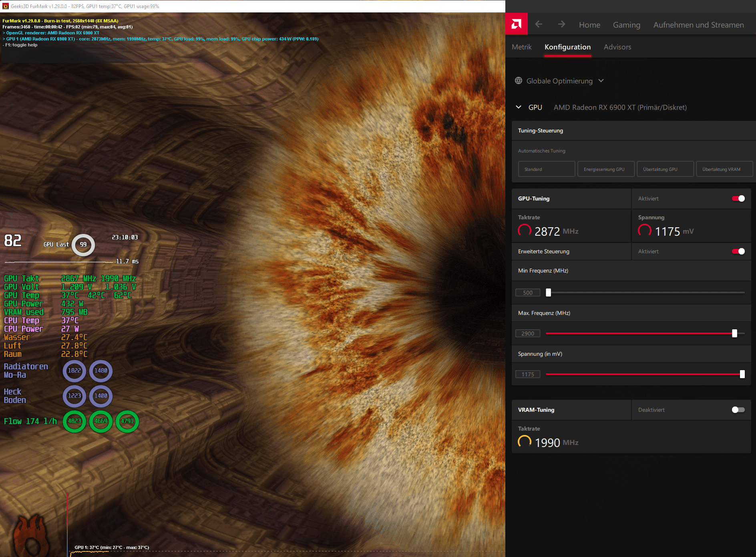Click the Max. Frequenz slider handle
The width and height of the screenshot is (756, 557).
734,333
